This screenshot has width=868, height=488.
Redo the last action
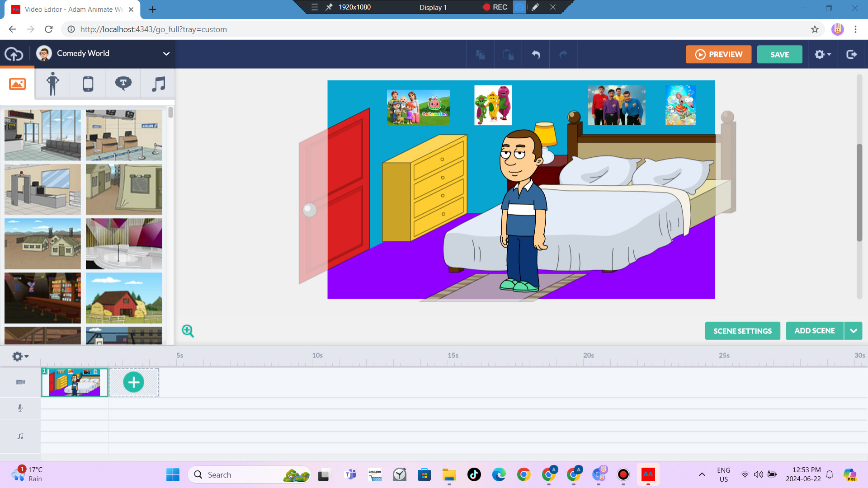point(563,55)
